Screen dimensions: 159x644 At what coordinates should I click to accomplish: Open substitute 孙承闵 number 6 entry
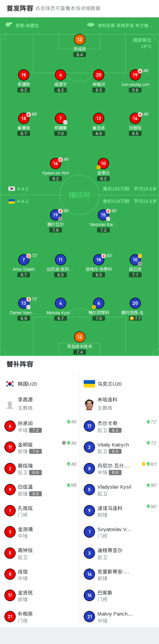coord(40,426)
